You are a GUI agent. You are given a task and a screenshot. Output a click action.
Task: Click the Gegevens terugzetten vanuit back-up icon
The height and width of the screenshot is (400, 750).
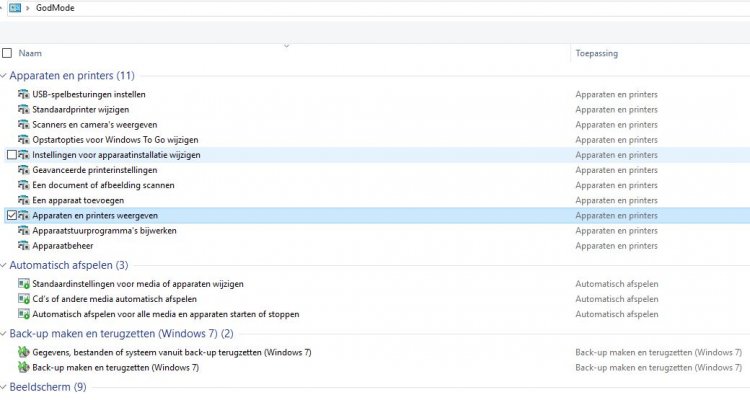coord(24,353)
